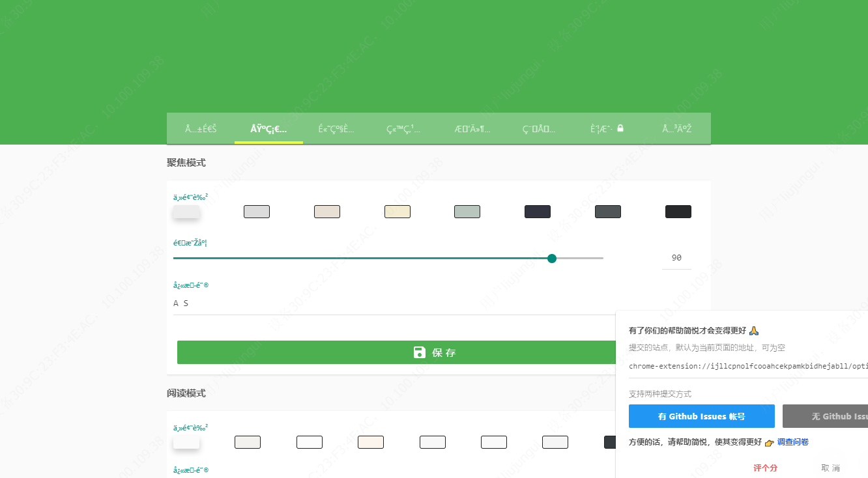868x478 pixels.
Task: Select the near-black swatch in 聚焦模式
Action: point(678,212)
